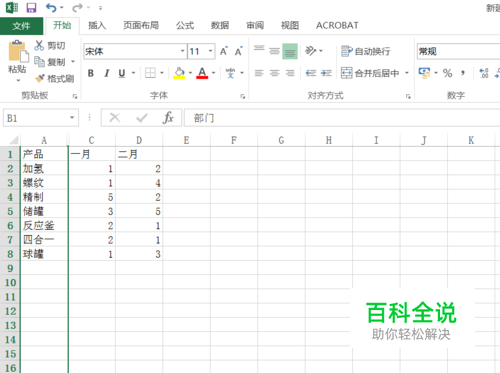500x373 pixels.
Task: Activate the 格式刷 format painter
Action: [54, 79]
